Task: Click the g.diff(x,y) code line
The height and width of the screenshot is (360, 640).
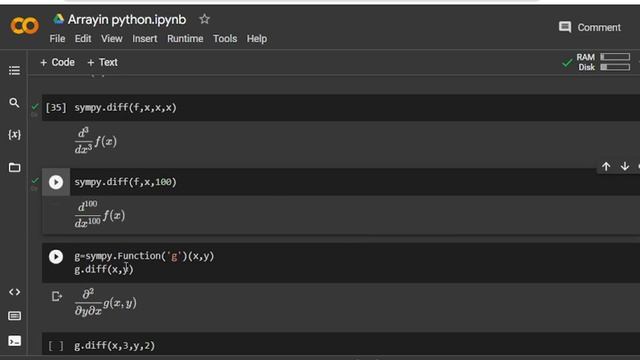Action: point(104,269)
